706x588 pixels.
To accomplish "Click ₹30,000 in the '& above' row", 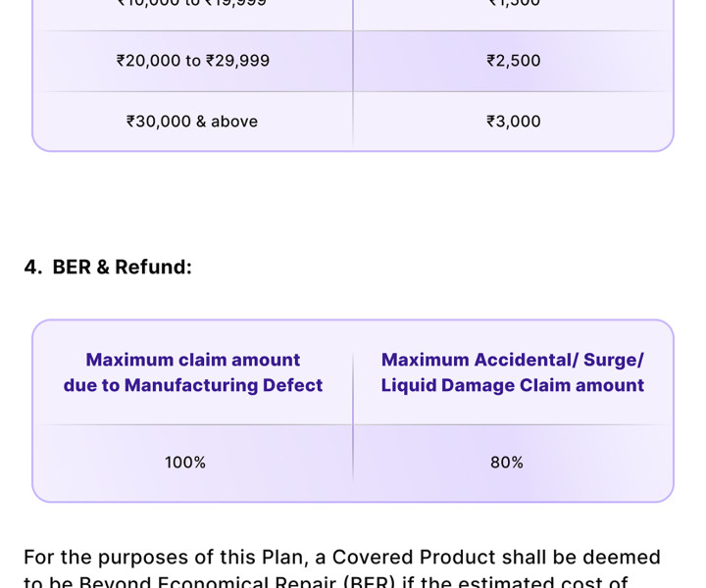I will pyautogui.click(x=159, y=122).
